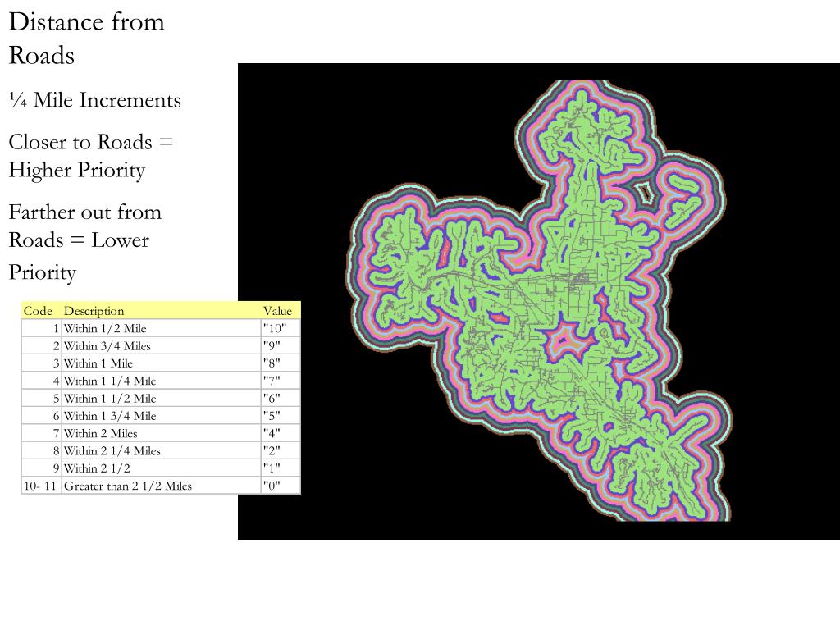Click the 'Code' column header
This screenshot has width=840, height=630.
tap(41, 311)
